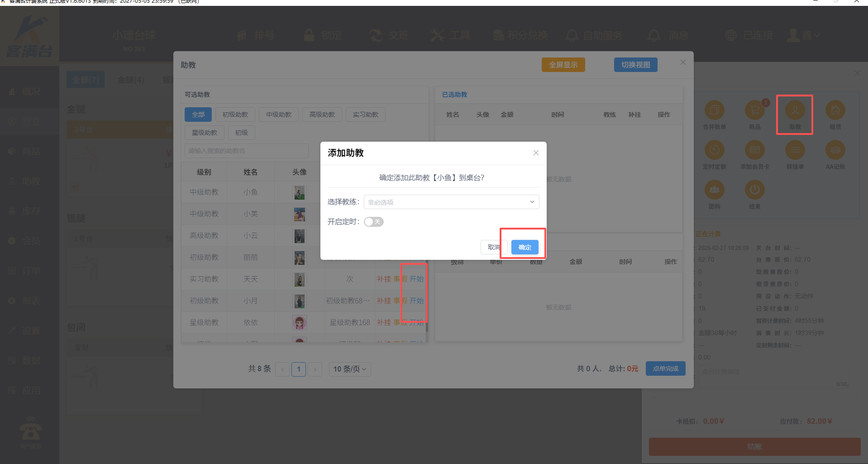Open the 租赁 icon
Viewport: 868px width, 464px height.
click(835, 110)
